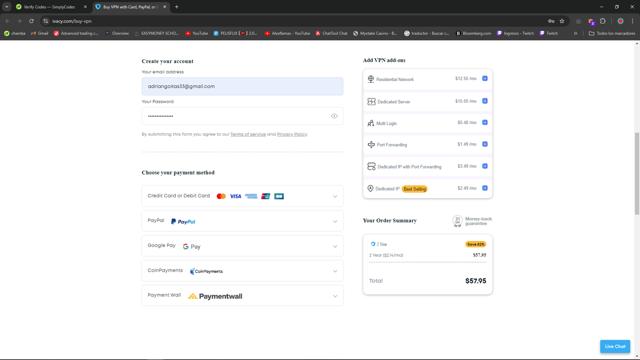This screenshot has height=360, width=640.
Task: Open a new browser tab
Action: (x=176, y=7)
